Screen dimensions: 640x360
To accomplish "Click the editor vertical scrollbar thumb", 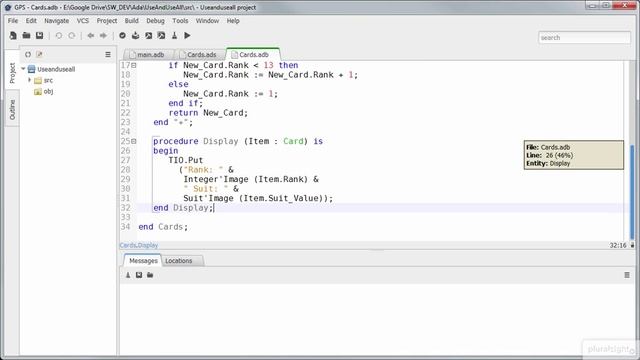I will point(633,191).
